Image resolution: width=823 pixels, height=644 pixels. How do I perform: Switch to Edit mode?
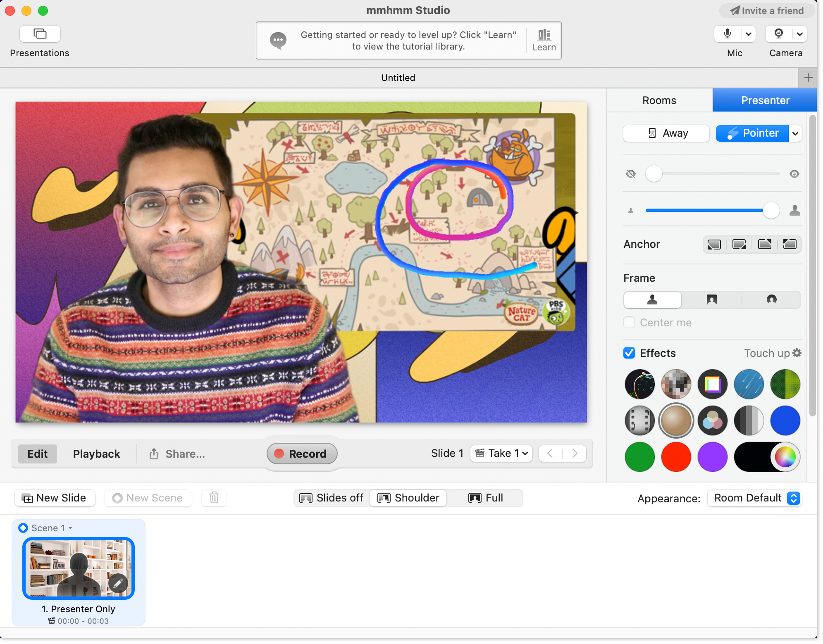[38, 454]
